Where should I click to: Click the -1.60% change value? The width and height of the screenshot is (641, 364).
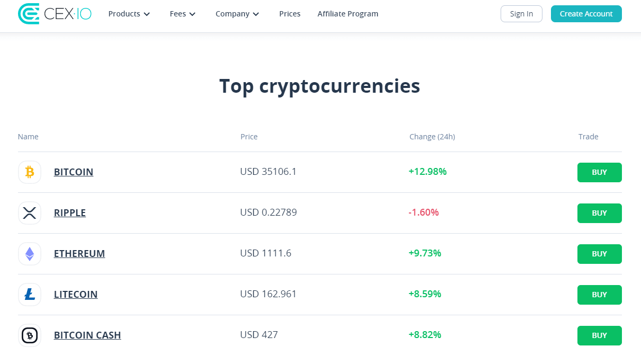click(x=424, y=212)
